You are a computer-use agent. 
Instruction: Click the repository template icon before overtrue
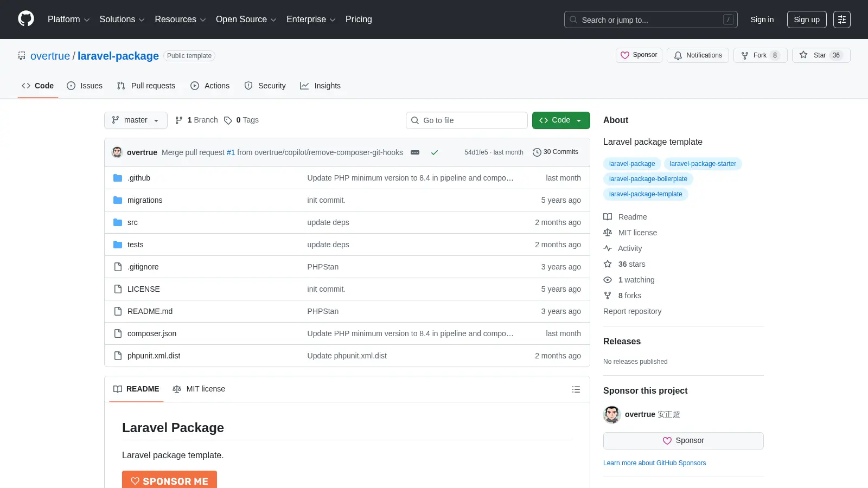[22, 56]
